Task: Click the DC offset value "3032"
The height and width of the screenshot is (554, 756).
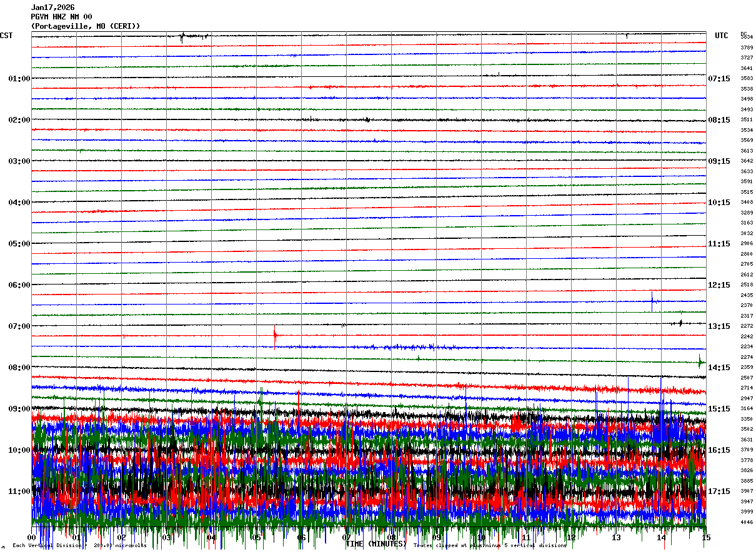Action: (x=747, y=233)
